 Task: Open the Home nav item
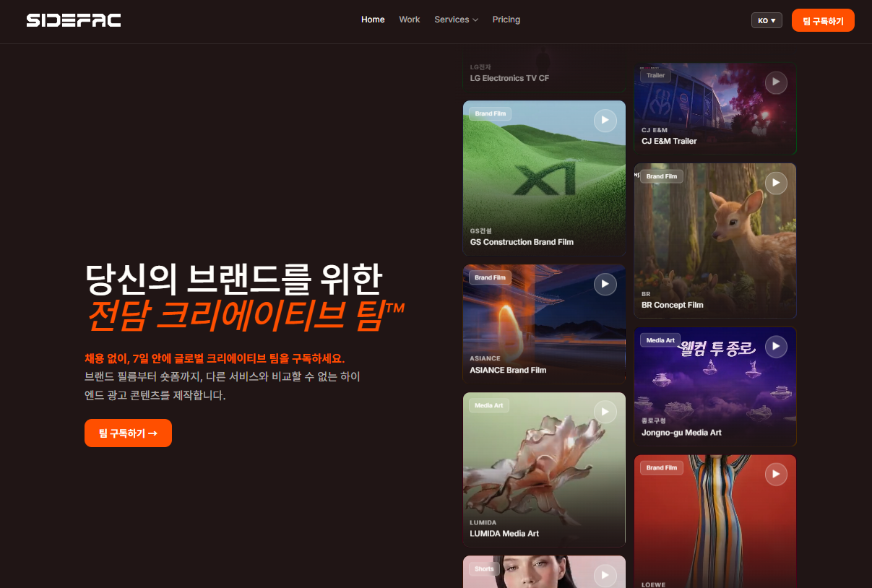(373, 20)
